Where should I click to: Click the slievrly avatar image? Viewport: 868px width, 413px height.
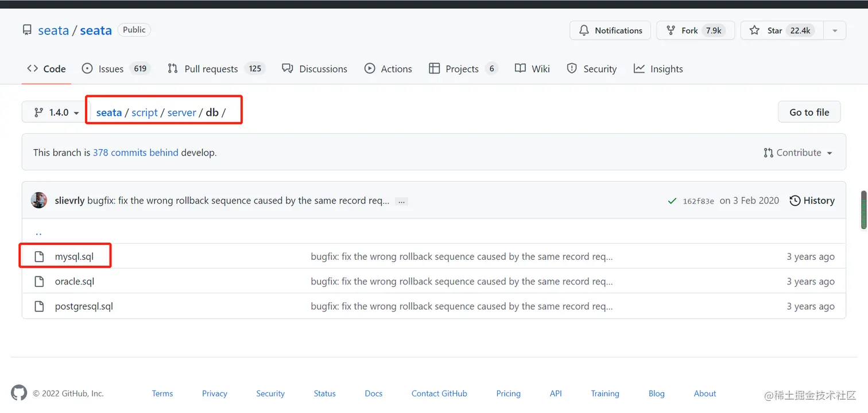point(39,200)
